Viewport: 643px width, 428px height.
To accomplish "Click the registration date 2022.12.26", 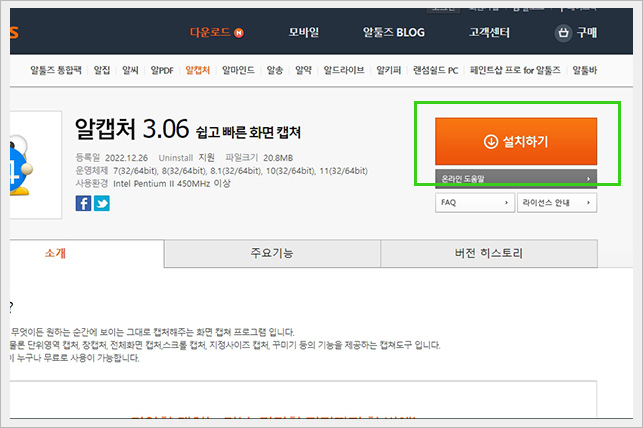I will (126, 158).
